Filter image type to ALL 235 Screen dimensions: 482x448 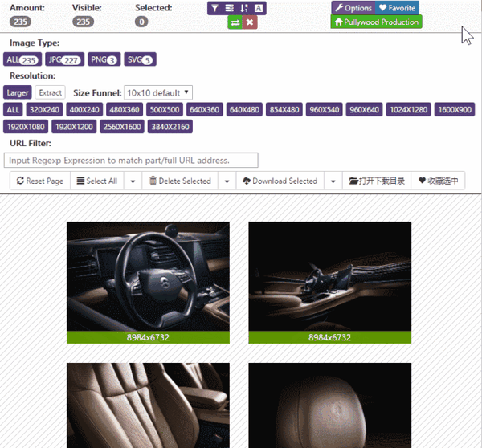(x=22, y=59)
